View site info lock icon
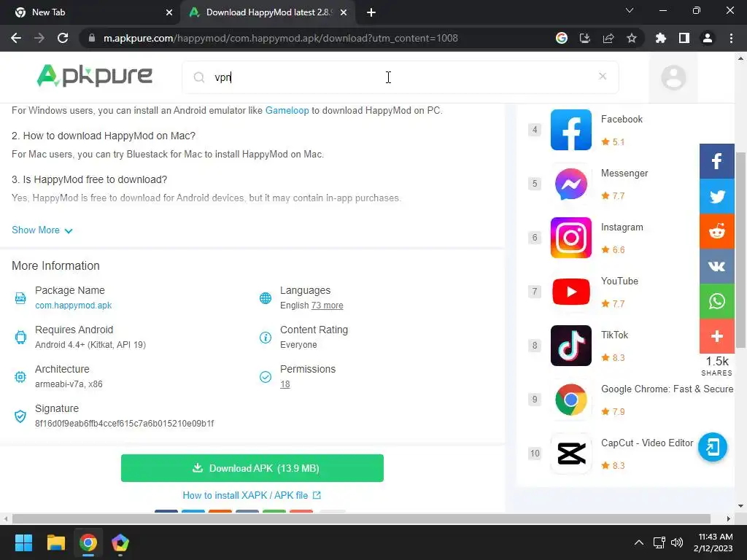Screen dimensions: 747x560 [x=92, y=38]
